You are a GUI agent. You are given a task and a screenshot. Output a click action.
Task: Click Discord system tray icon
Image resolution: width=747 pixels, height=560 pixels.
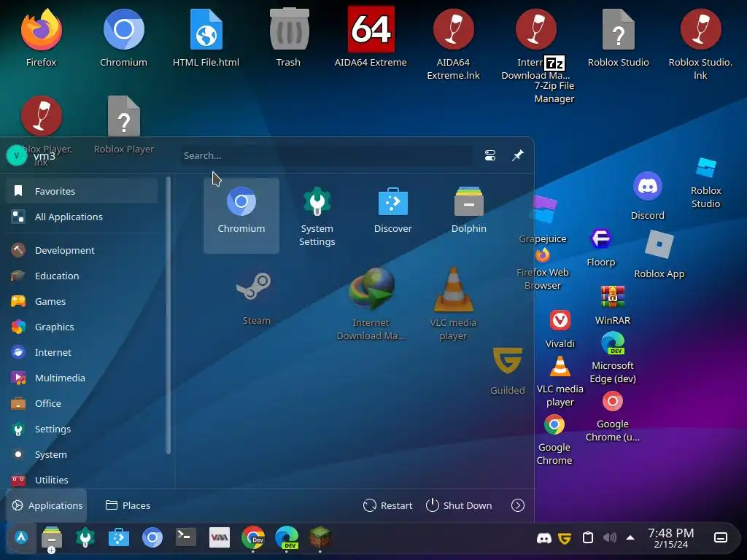click(544, 538)
